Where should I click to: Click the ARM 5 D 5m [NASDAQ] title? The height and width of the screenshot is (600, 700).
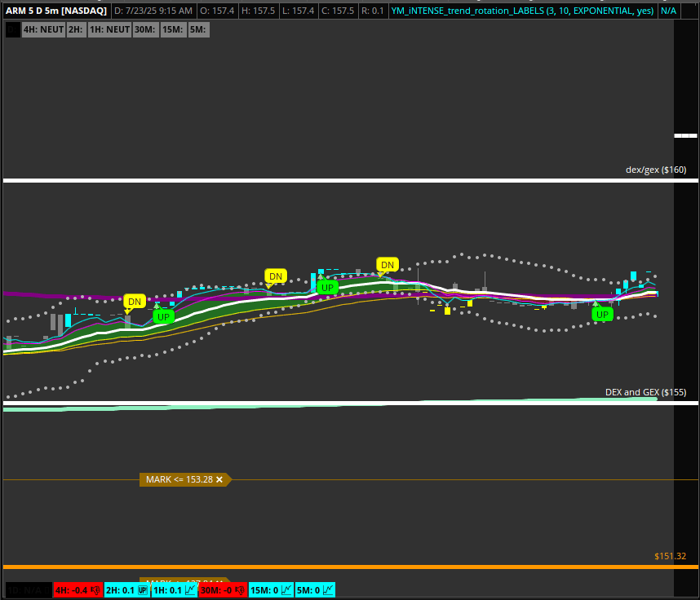click(56, 11)
